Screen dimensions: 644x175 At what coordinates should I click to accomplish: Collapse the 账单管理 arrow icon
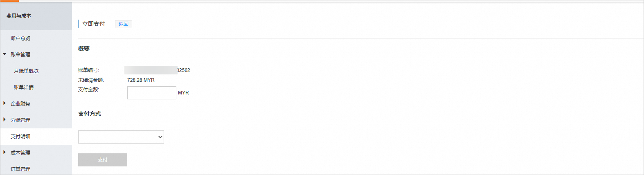(5, 54)
